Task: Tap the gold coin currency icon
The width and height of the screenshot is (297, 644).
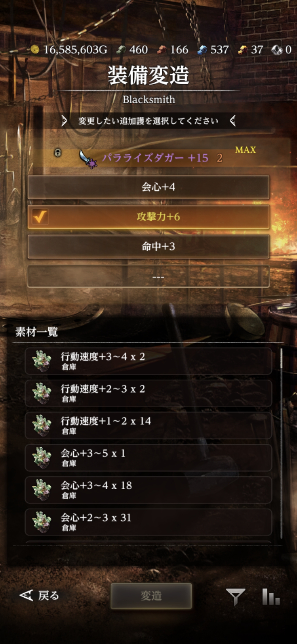Action: pyautogui.click(x=35, y=50)
